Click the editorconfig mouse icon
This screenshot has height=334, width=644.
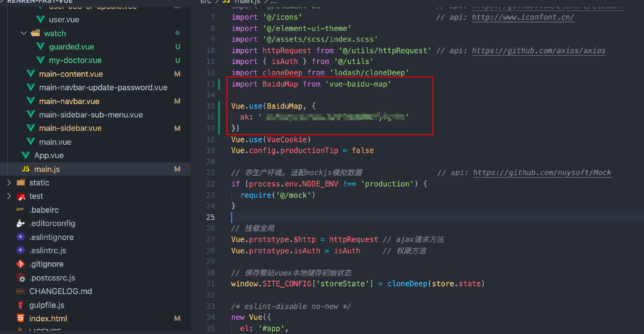tap(20, 223)
